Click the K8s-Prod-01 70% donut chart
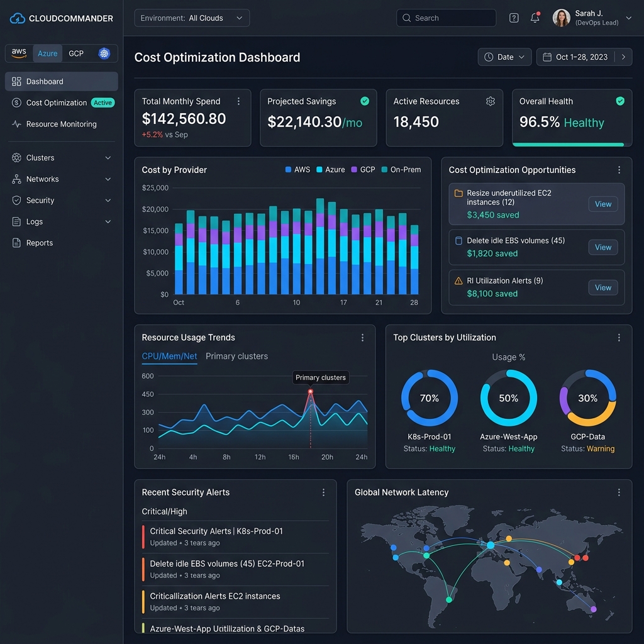The width and height of the screenshot is (644, 644). pyautogui.click(x=429, y=398)
